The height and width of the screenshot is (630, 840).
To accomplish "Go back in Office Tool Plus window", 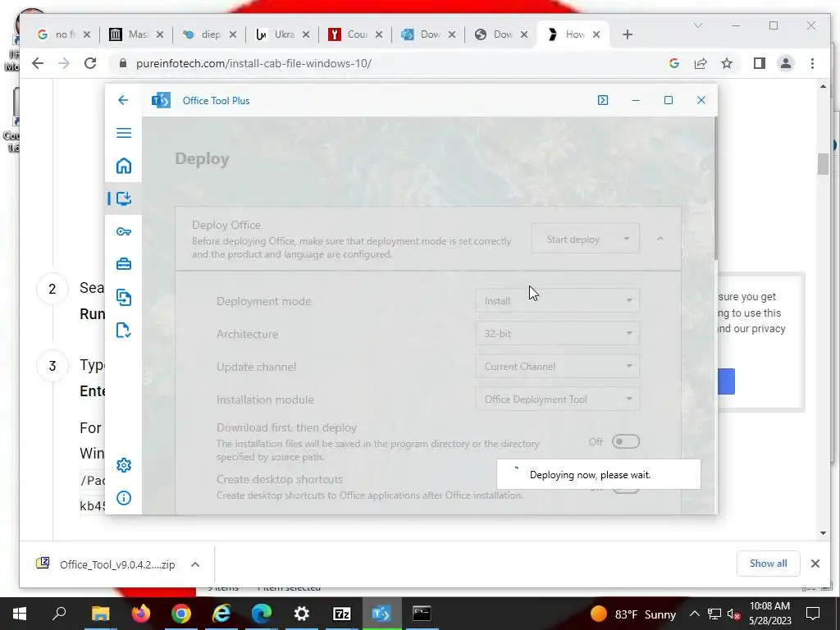I will (123, 100).
